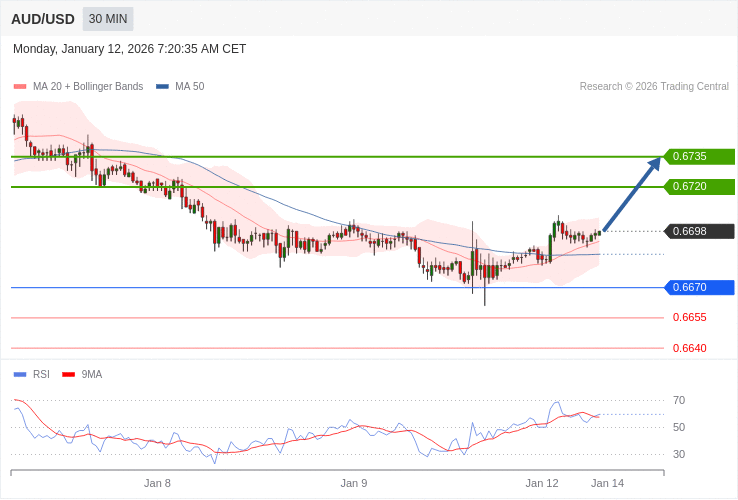
Task: Click the AUD/USD symbol title
Action: tap(43, 19)
